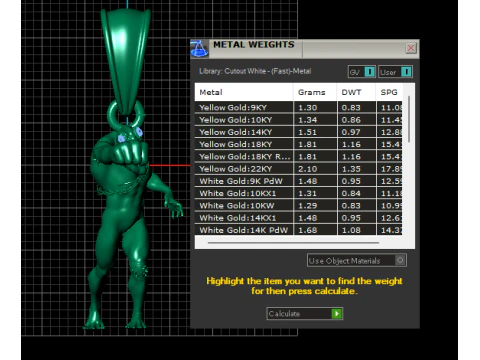Click the 1.30 grams cell
This screenshot has height=360, width=480.
coord(315,108)
